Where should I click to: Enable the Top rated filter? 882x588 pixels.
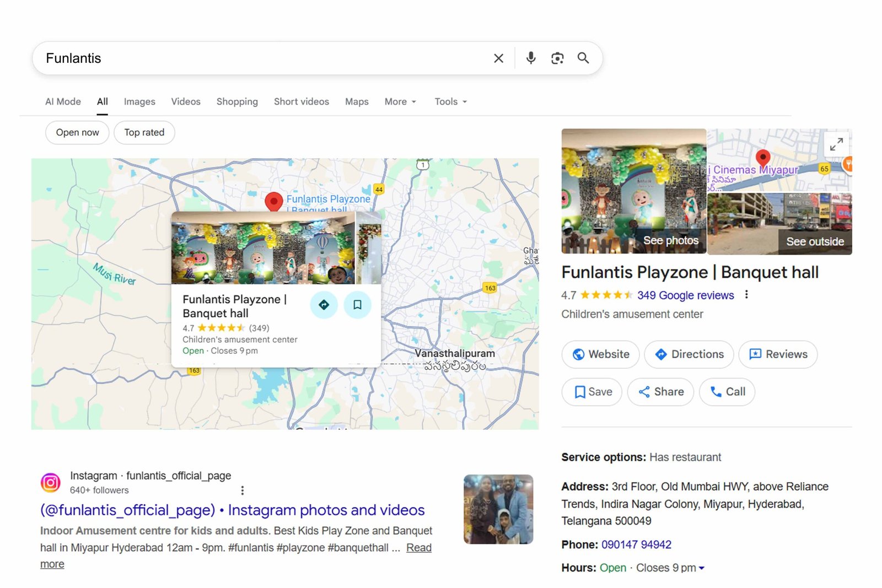[144, 132]
